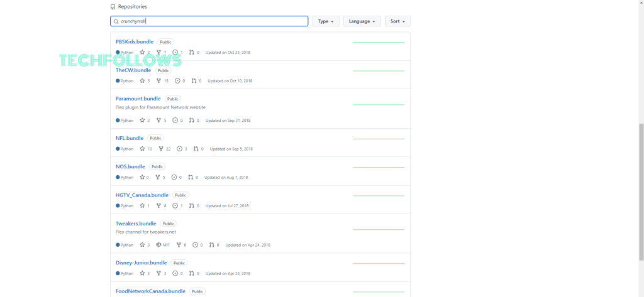Click the star icon for Tweakers.bundle
Image resolution: width=644 pixels, height=297 pixels.
(x=143, y=245)
